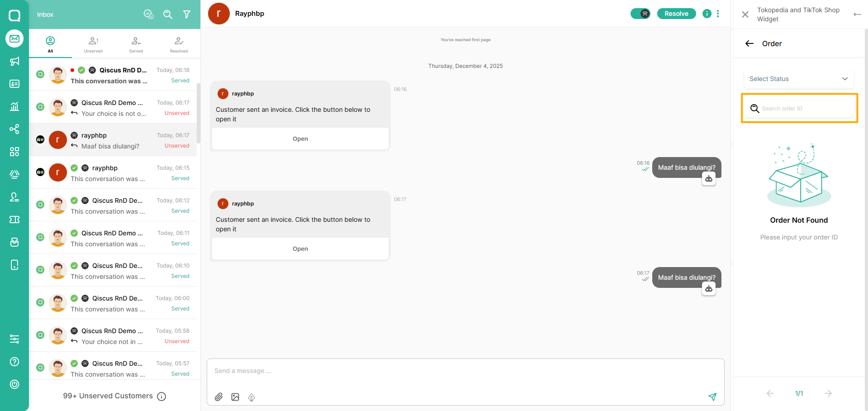Click the Resolve button
The height and width of the screenshot is (411, 868).
[676, 14]
